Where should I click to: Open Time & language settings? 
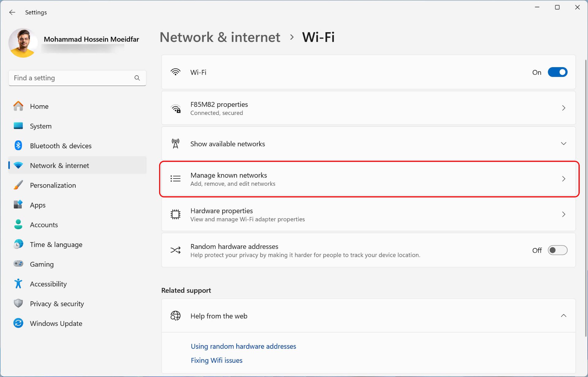point(77,244)
